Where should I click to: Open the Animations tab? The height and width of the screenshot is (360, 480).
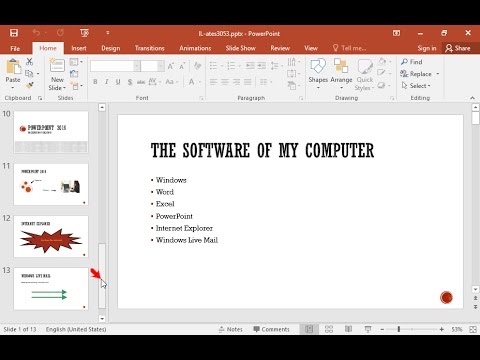pyautogui.click(x=195, y=48)
